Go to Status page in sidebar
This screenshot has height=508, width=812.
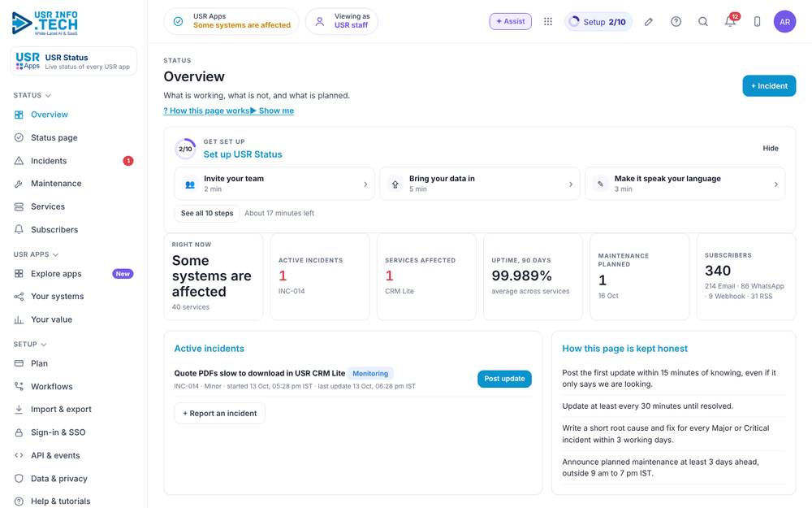click(73, 137)
